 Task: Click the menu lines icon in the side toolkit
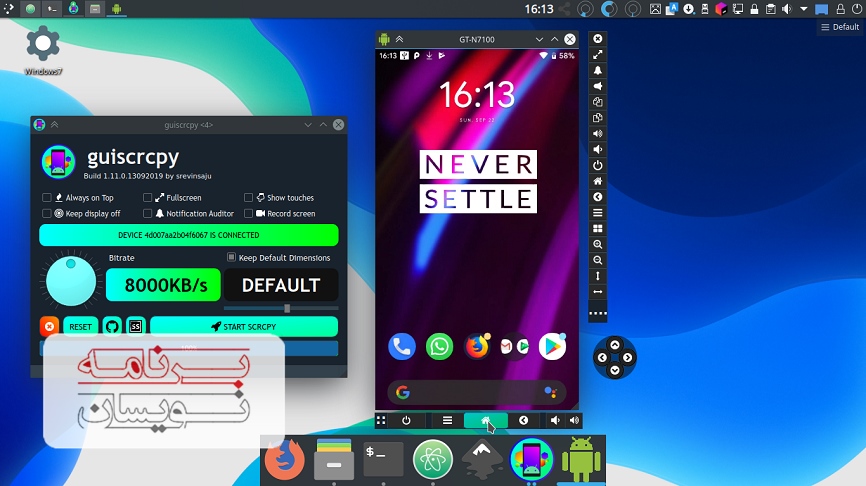click(x=598, y=213)
